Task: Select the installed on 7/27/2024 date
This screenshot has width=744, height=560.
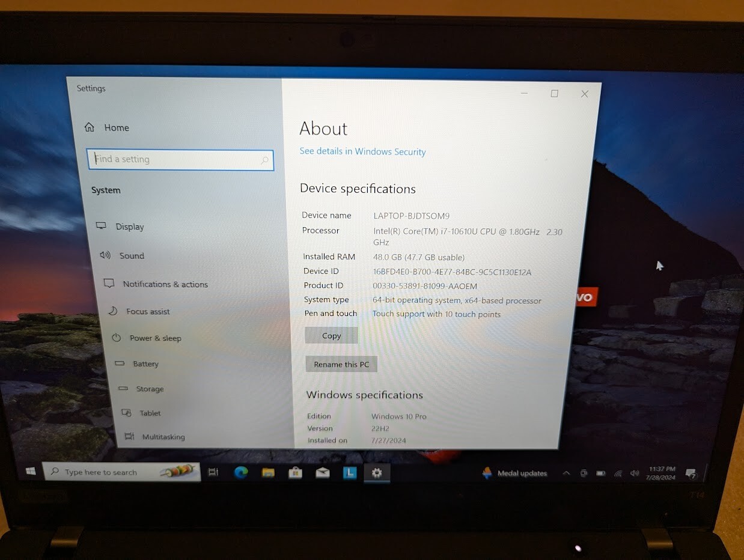Action: (388, 440)
